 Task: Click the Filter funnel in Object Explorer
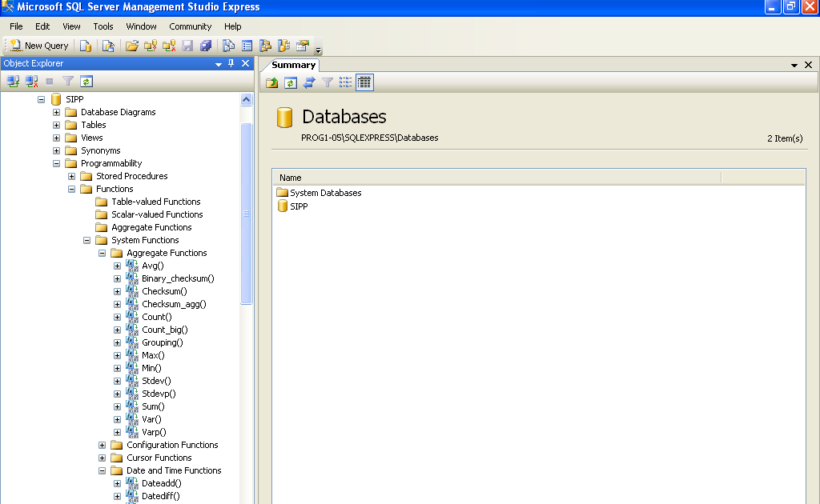tap(68, 82)
